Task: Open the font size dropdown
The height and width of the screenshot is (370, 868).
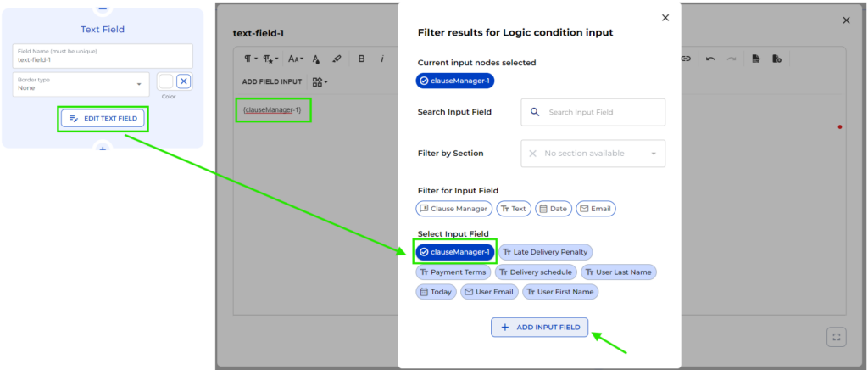Action: click(296, 59)
